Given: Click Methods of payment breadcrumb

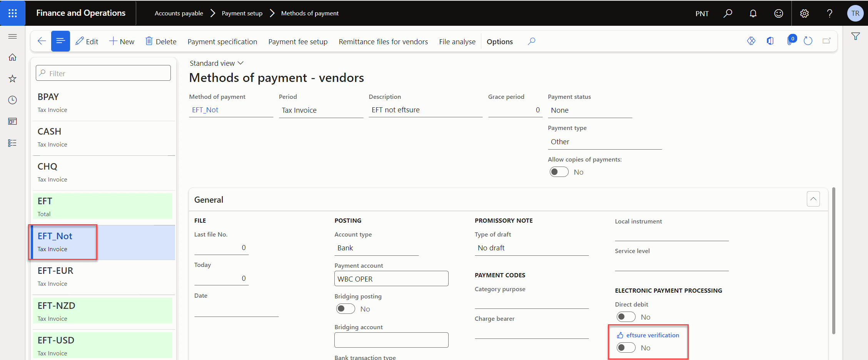Looking at the screenshot, I should pyautogui.click(x=310, y=13).
